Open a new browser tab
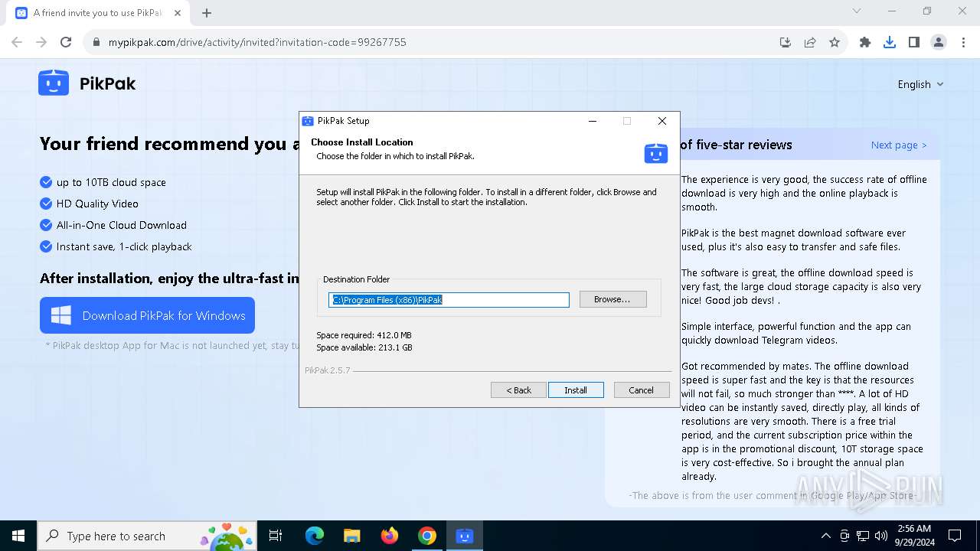Image resolution: width=980 pixels, height=551 pixels. [x=207, y=13]
